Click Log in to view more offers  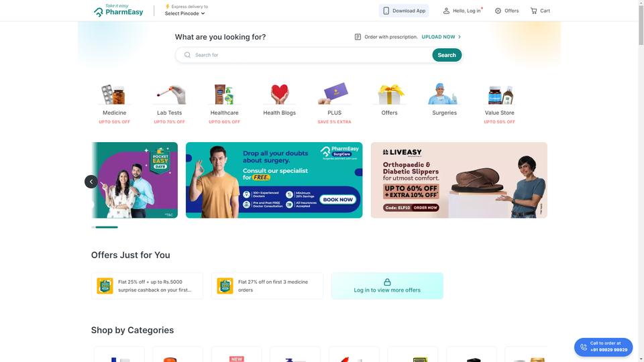[387, 286]
